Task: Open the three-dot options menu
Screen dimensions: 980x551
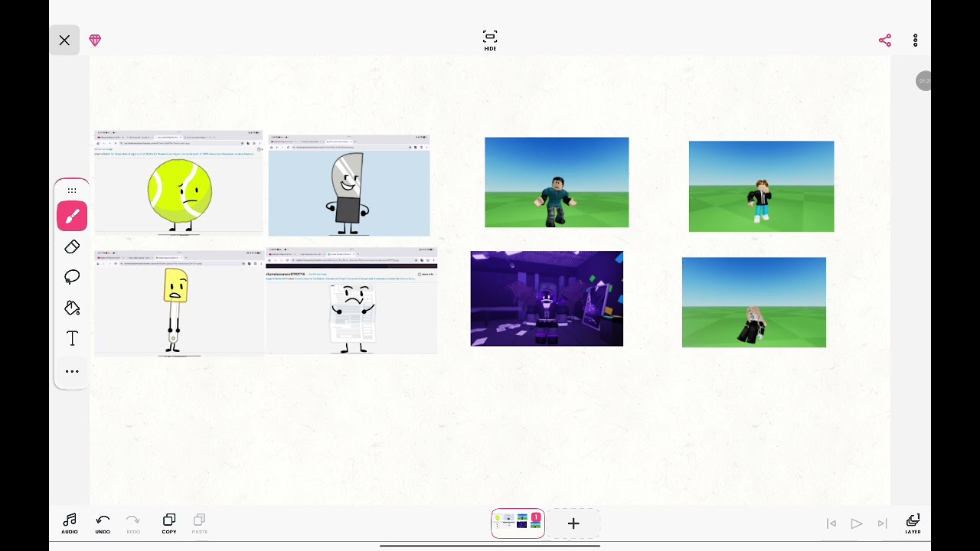Action: click(x=916, y=41)
